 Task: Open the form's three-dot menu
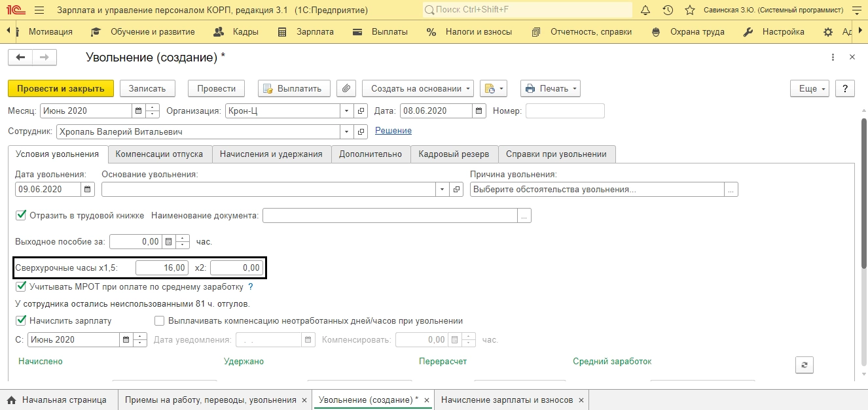(833, 58)
